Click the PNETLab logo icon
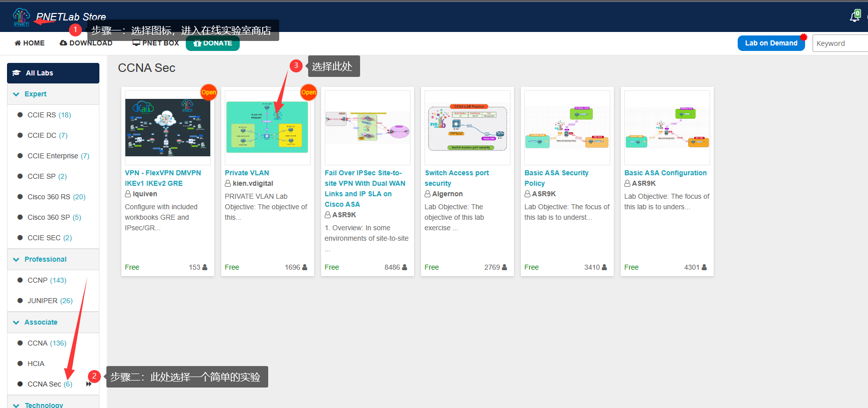The image size is (868, 408). tap(21, 17)
